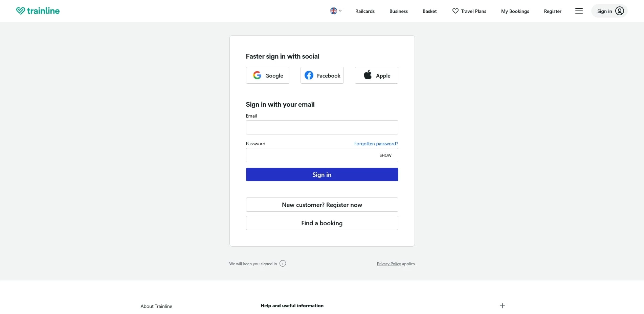Click the UK flag icon
Image resolution: width=644 pixels, height=314 pixels.
point(333,11)
